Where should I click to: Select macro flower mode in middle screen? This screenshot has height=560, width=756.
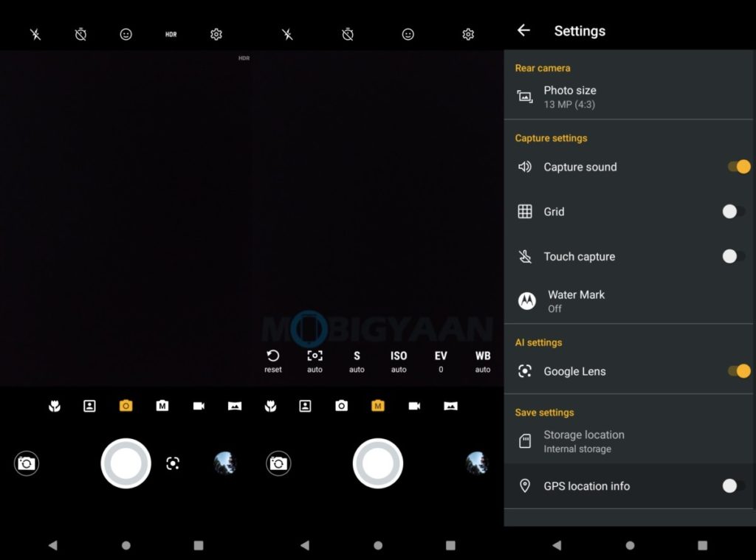tap(270, 406)
